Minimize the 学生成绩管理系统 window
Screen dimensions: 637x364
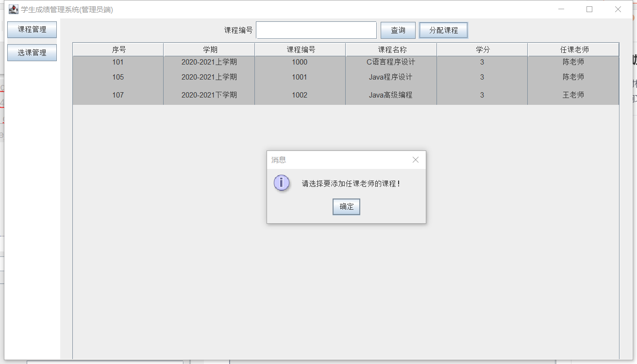(561, 9)
